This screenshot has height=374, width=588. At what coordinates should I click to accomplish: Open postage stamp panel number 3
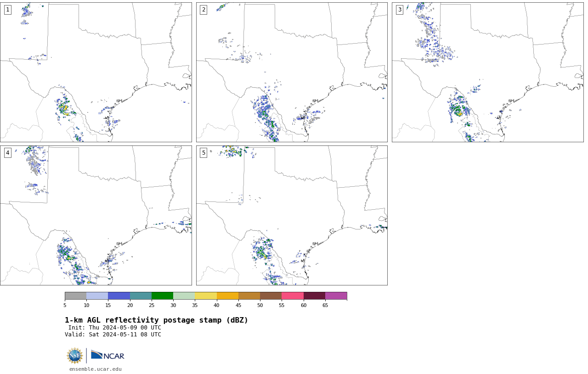coord(487,72)
